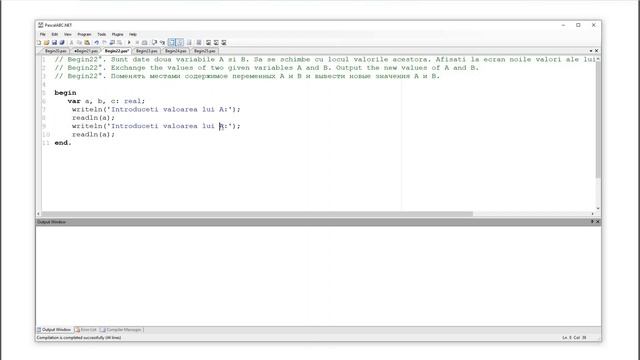
Task: Click the 'end.' line
Action: tap(63, 143)
